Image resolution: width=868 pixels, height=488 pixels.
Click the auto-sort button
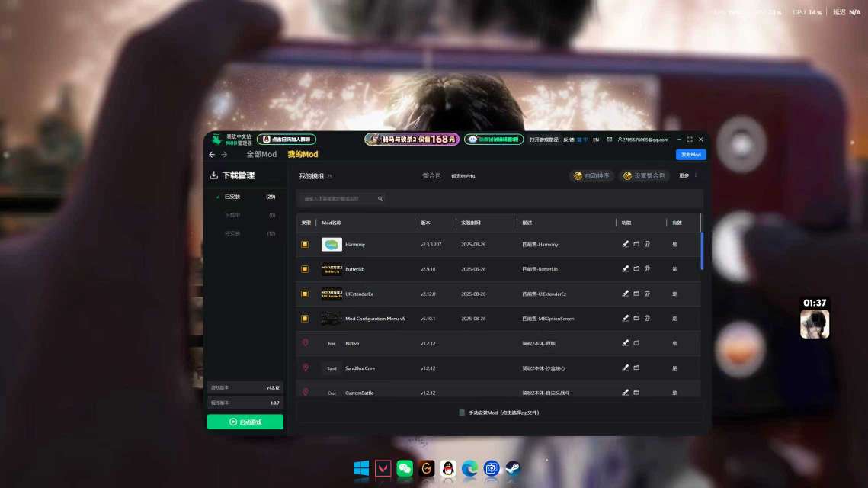coord(591,175)
